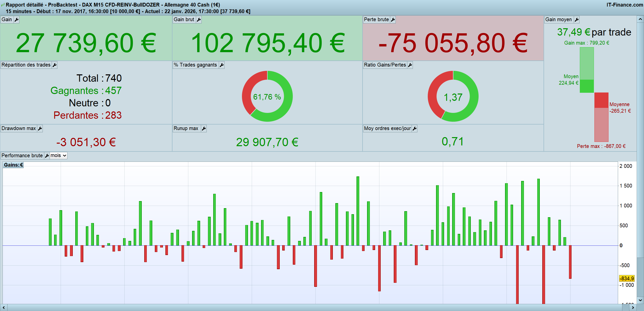
Task: Click Ratio Gains/Pertes wrench icon
Action: 410,65
